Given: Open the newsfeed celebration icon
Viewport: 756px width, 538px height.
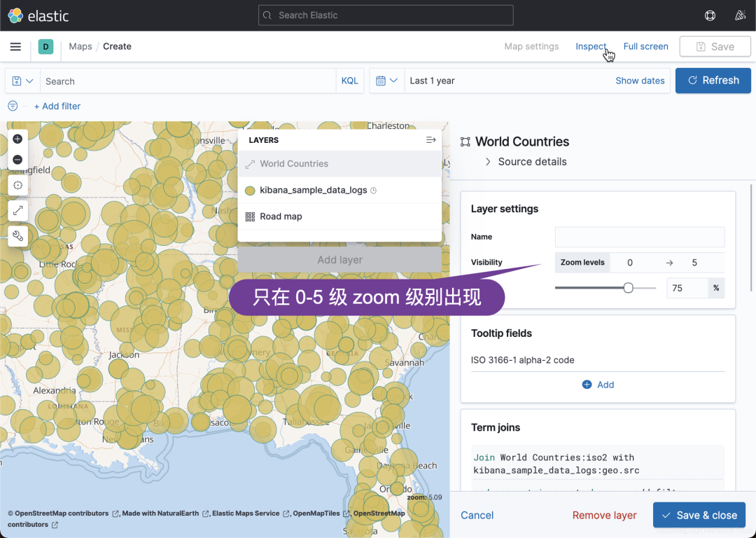Looking at the screenshot, I should (x=740, y=15).
